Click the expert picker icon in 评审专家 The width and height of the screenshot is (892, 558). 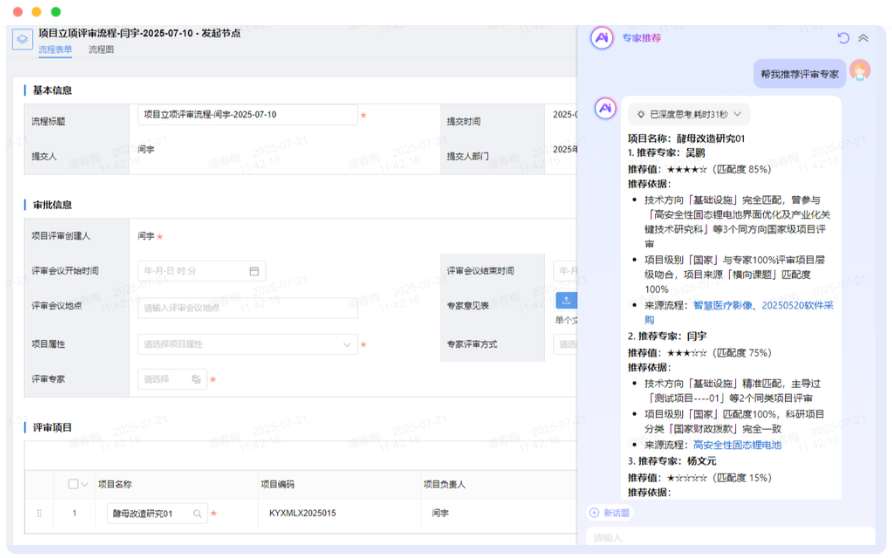[x=196, y=379]
